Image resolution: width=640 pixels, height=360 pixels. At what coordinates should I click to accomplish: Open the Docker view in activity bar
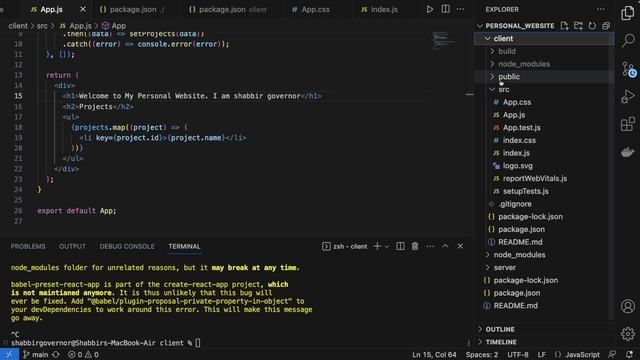pyautogui.click(x=628, y=152)
